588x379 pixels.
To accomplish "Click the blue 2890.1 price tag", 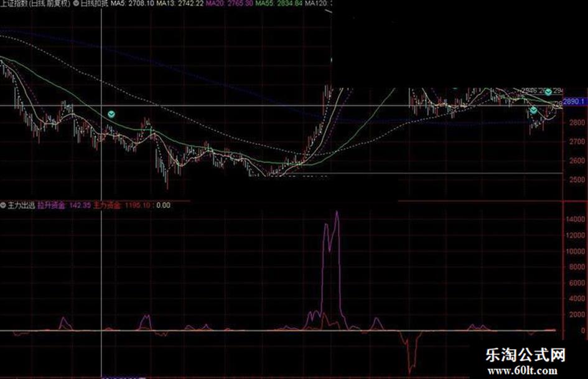I will (574, 101).
